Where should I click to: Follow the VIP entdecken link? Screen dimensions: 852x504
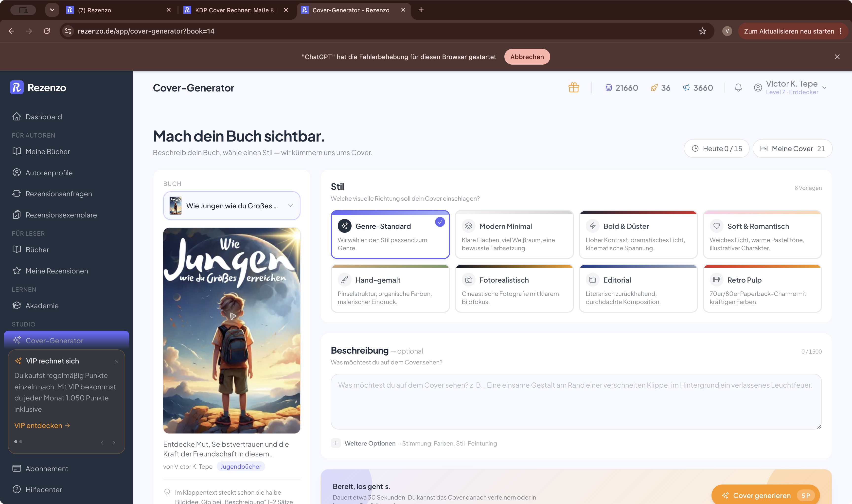[x=42, y=426]
